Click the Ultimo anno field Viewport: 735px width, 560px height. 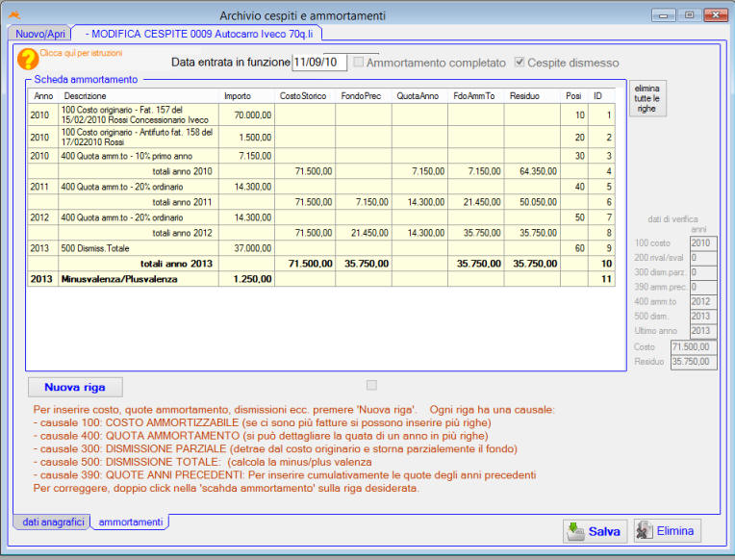pos(703,331)
